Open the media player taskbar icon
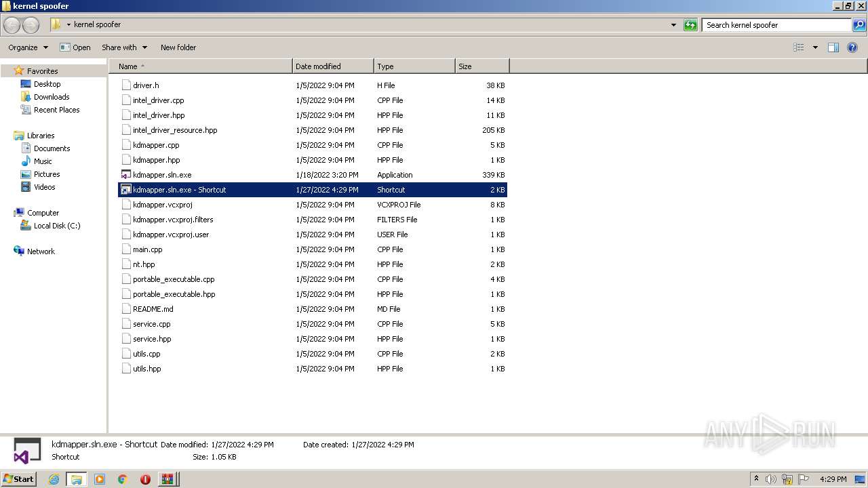This screenshot has width=868, height=488. [x=100, y=479]
